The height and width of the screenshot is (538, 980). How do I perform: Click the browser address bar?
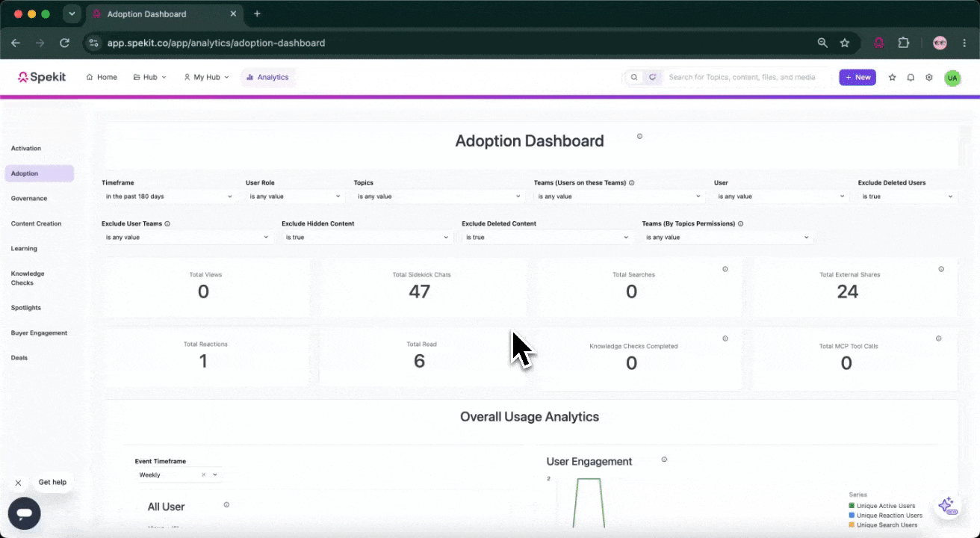click(x=448, y=43)
